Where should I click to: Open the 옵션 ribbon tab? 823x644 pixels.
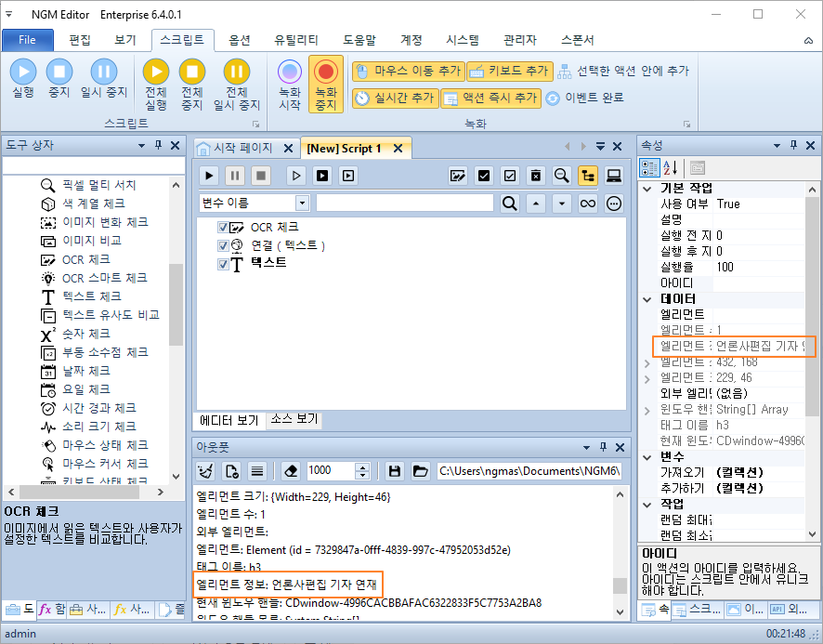click(240, 40)
